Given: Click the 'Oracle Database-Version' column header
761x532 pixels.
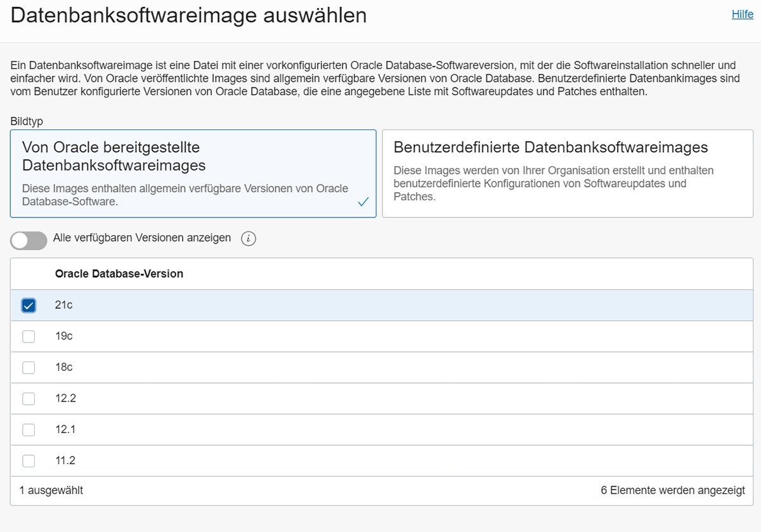Looking at the screenshot, I should pos(119,273).
